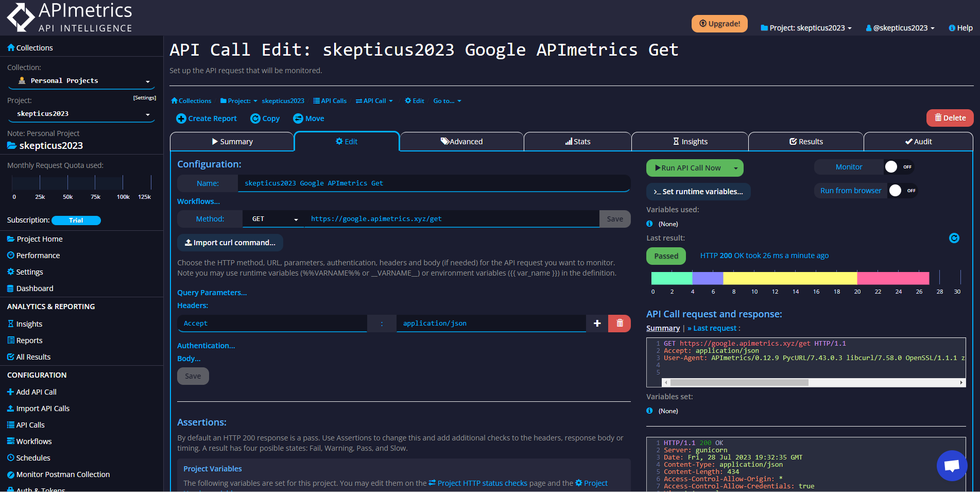Click the Save button beside the URL
The height and width of the screenshot is (492, 980).
(x=615, y=219)
